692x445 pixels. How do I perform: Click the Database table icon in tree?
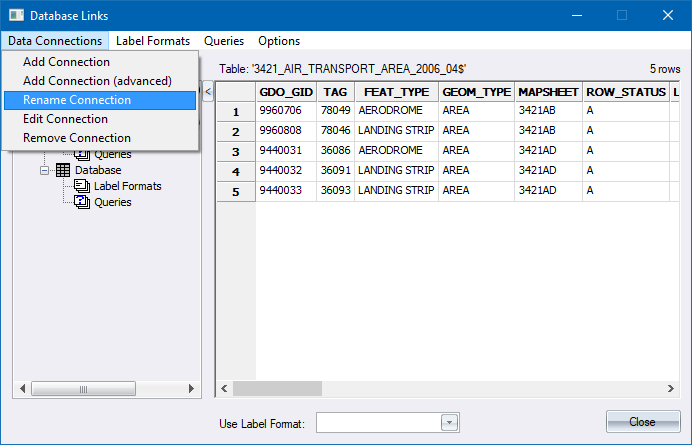coord(62,171)
